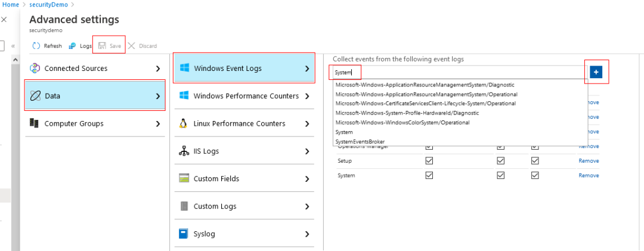The height and width of the screenshot is (251, 644).
Task: Toggle second checkbox in Operations Manager row
Action: [x=501, y=147]
